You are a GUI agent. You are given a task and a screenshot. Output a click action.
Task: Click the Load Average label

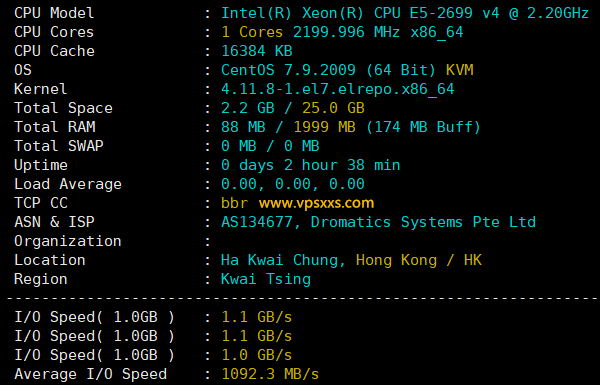coord(68,184)
